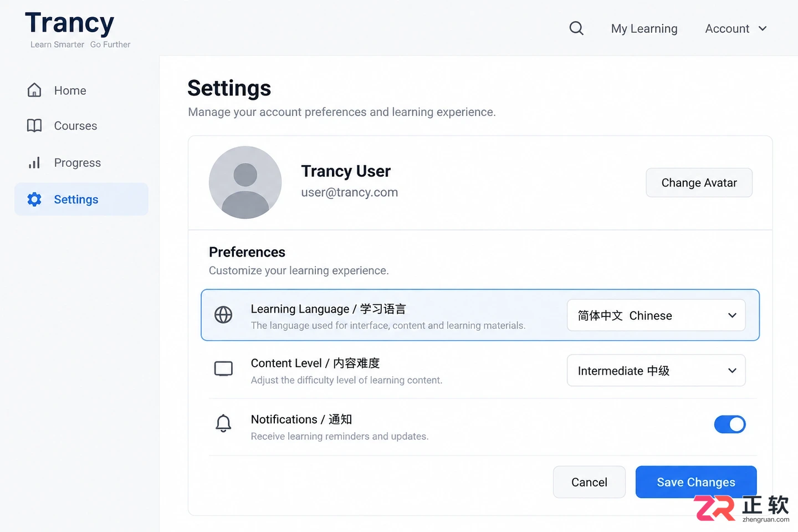Open the Learning Language dropdown showing Chinese

point(656,315)
